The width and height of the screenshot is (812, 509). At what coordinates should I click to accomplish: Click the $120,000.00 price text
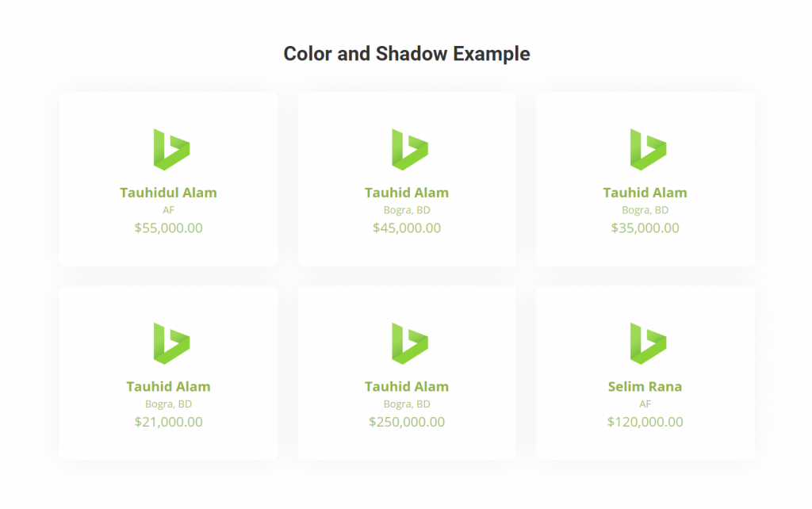(645, 422)
